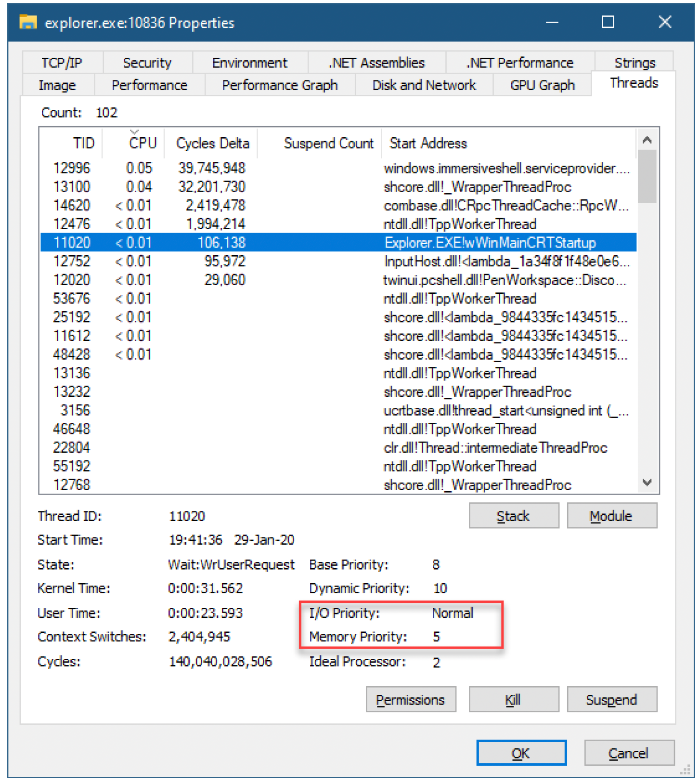Viewport: 699px width, 784px height.
Task: Select thread 12020 twinui.pcshell.dll row
Action: [x=338, y=280]
